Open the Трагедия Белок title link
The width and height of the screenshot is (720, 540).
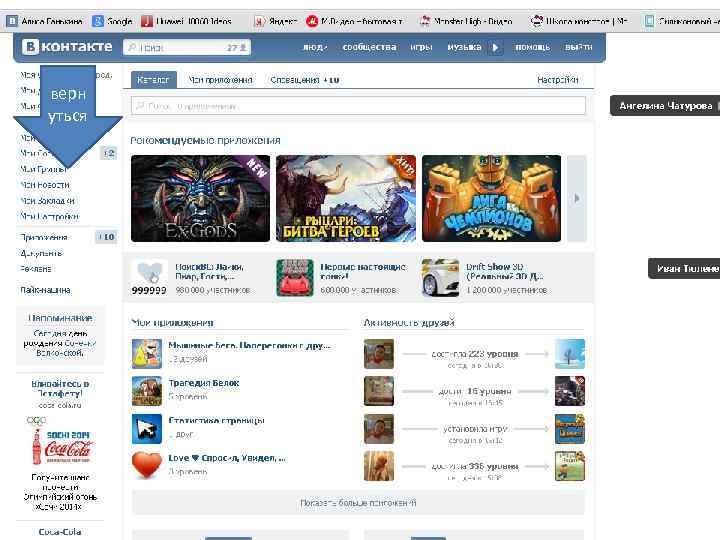point(204,382)
